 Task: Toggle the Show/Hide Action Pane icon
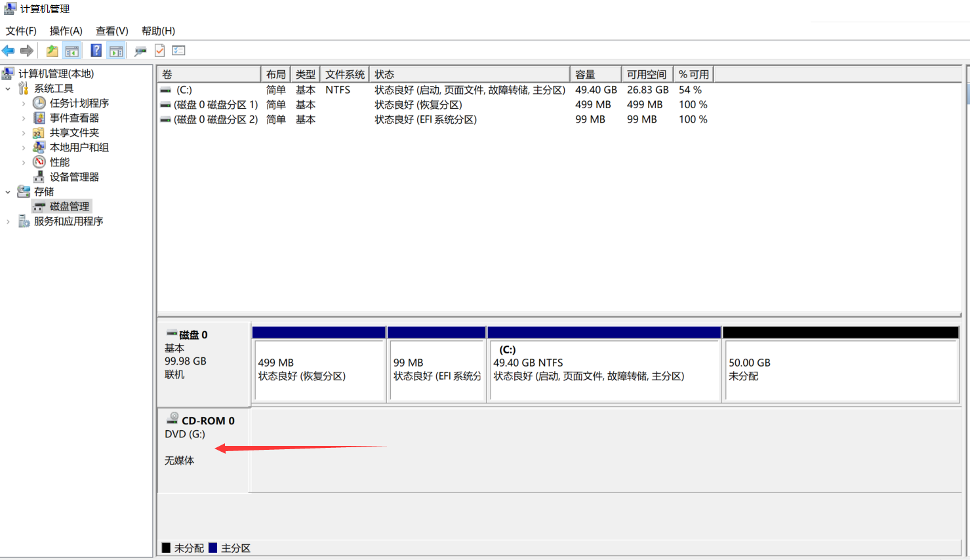[116, 50]
